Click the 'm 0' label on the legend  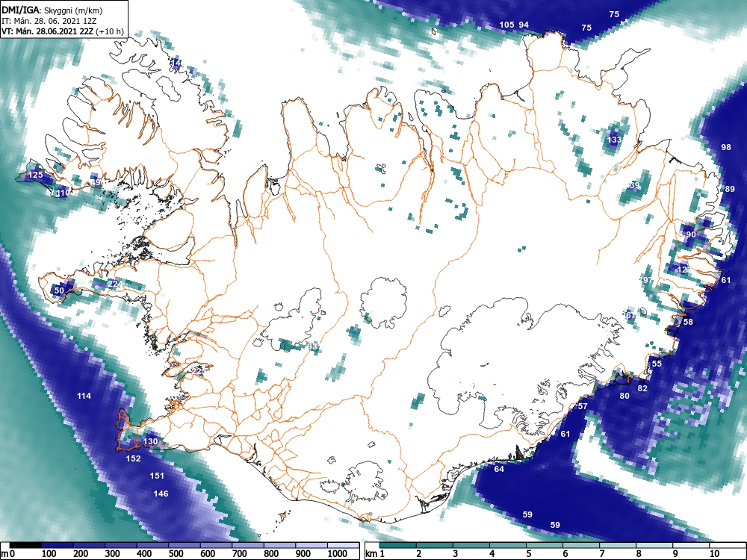7,554
